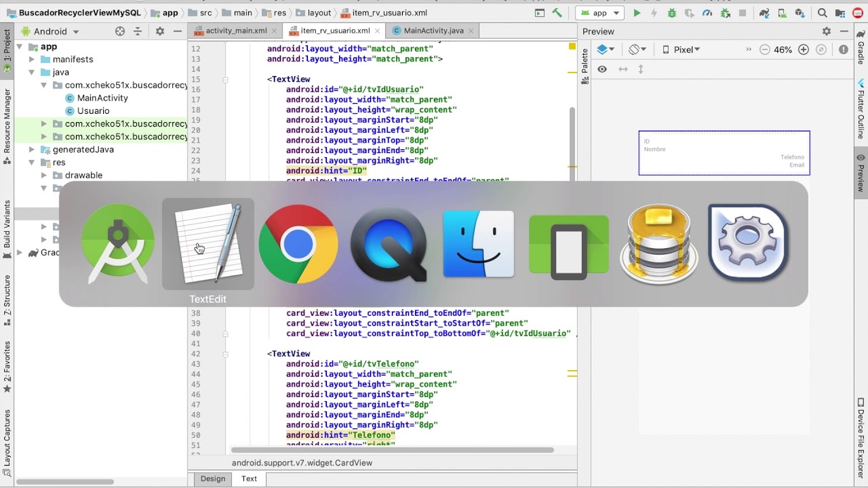This screenshot has width=868, height=488.
Task: Show warnings and errors icon in Preview
Action: 844,49
